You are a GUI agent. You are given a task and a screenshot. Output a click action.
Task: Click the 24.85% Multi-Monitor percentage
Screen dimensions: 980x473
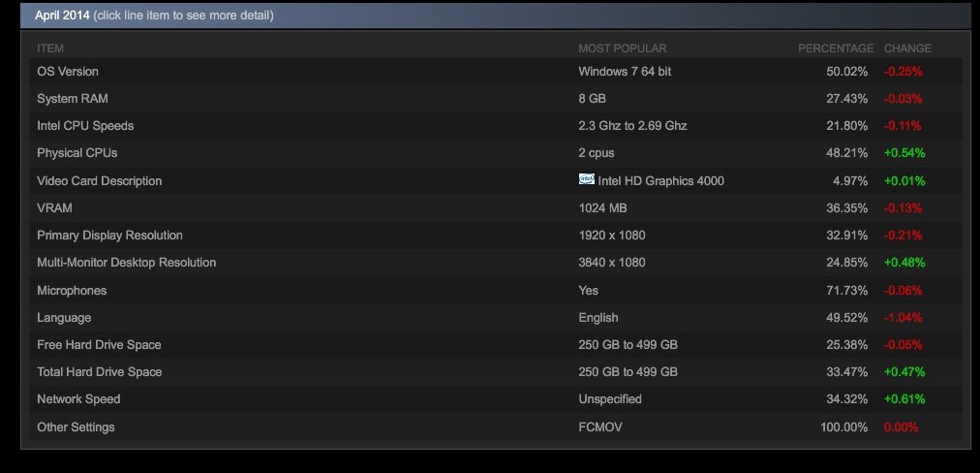click(847, 262)
